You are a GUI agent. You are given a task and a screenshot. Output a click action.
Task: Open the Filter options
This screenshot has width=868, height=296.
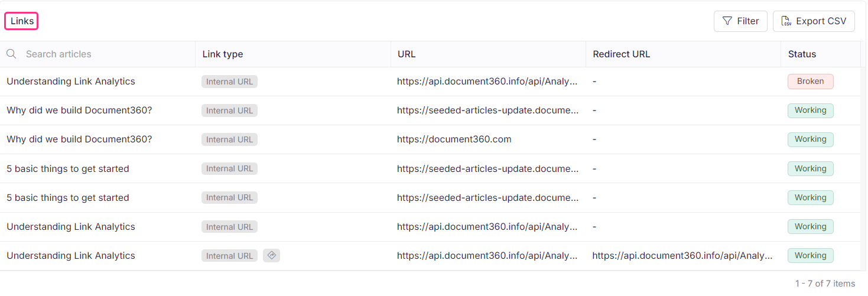tap(740, 21)
